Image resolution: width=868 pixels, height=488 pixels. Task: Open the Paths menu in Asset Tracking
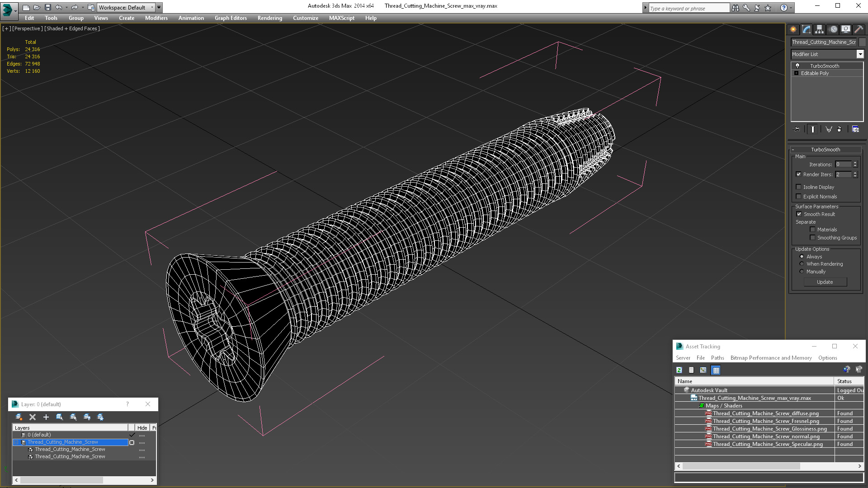point(717,358)
